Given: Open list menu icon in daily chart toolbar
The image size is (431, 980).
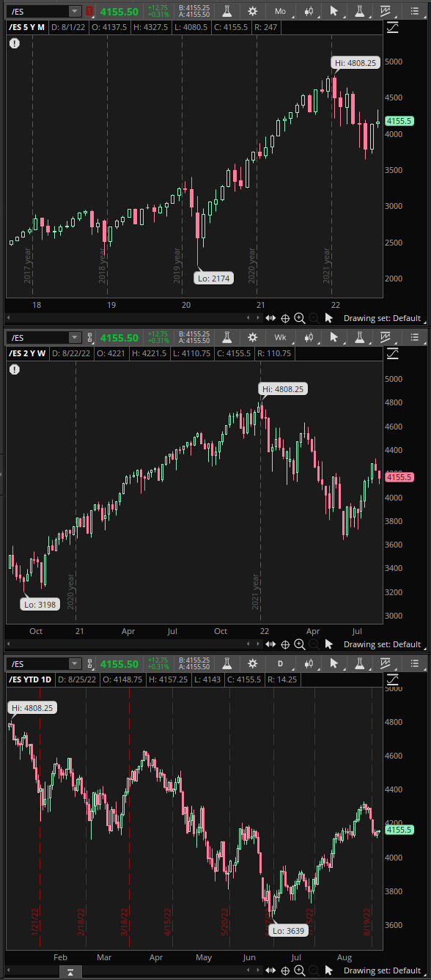Looking at the screenshot, I should click(414, 664).
